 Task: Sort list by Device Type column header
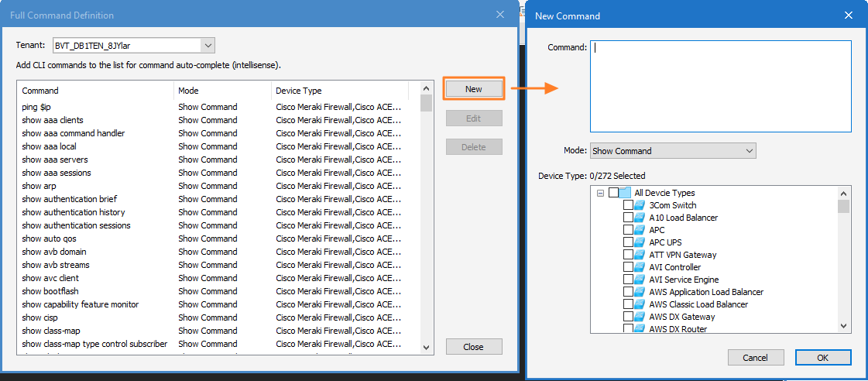pyautogui.click(x=340, y=91)
